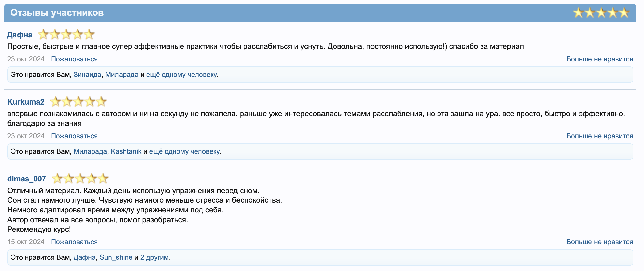Open dimas_007 user profile

tap(27, 179)
